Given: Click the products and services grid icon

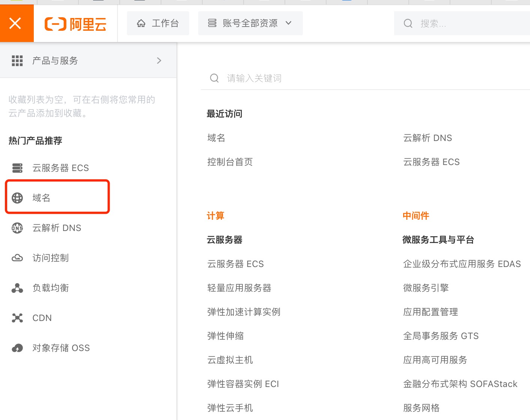Looking at the screenshot, I should (17, 60).
